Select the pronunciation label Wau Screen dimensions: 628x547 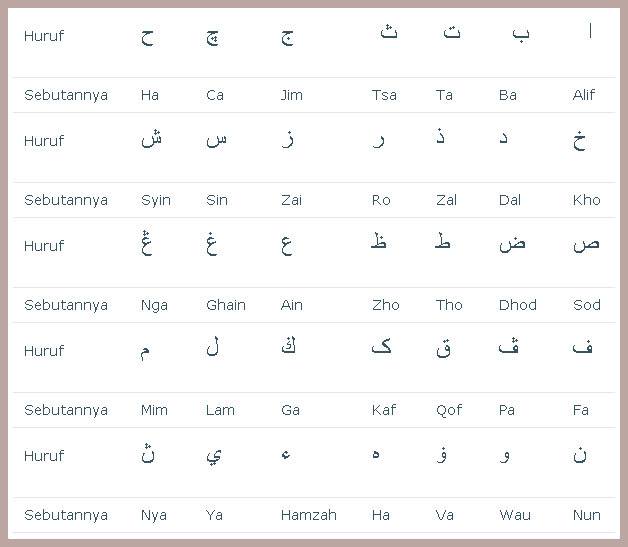pyautogui.click(x=515, y=515)
